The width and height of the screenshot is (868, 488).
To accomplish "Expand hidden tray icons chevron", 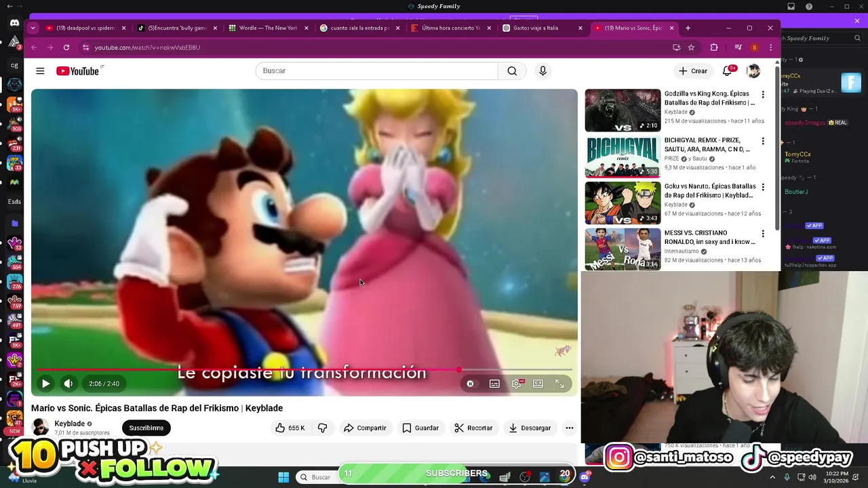I will coord(772,477).
